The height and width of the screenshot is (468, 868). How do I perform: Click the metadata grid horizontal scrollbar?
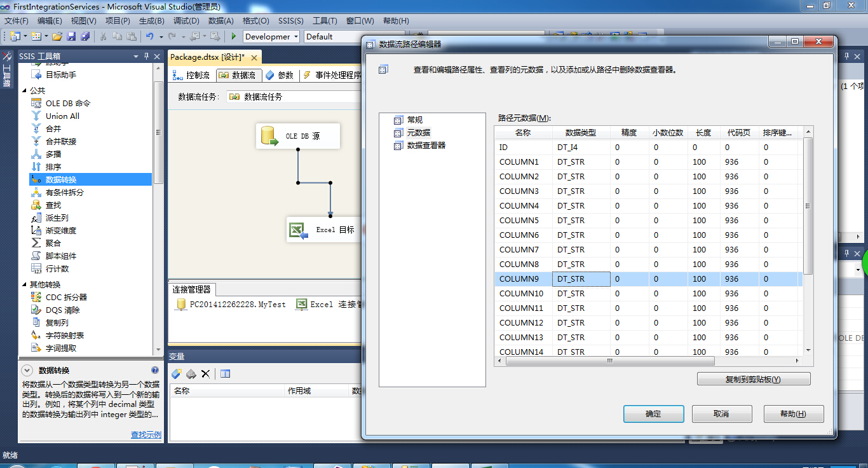[x=609, y=361]
